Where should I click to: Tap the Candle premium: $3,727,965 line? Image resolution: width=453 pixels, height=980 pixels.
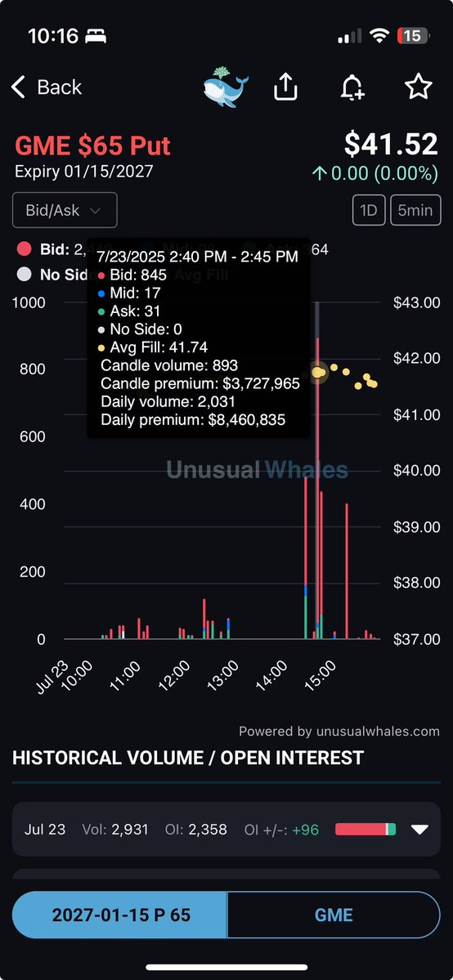(200, 384)
